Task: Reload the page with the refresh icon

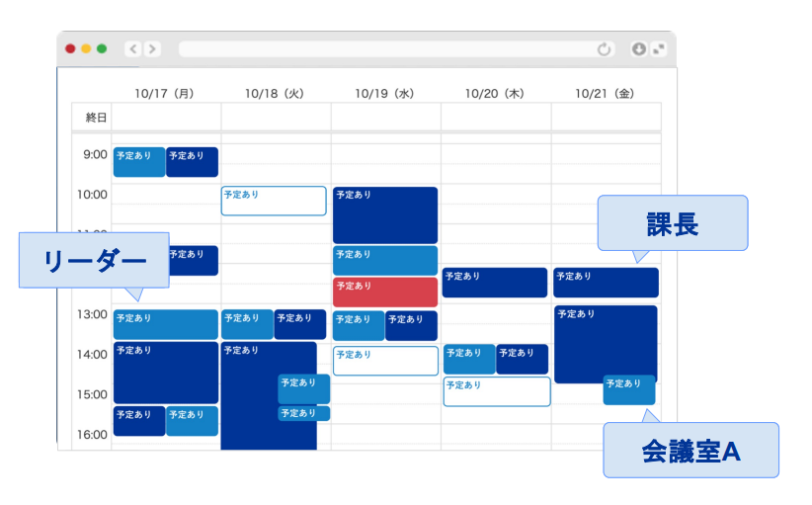Action: [x=605, y=48]
